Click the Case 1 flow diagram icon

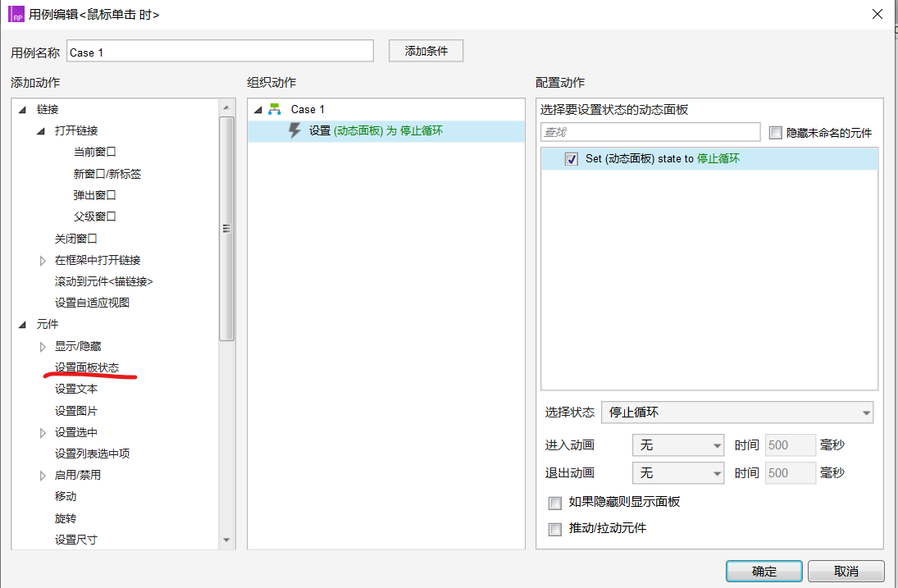(275, 109)
